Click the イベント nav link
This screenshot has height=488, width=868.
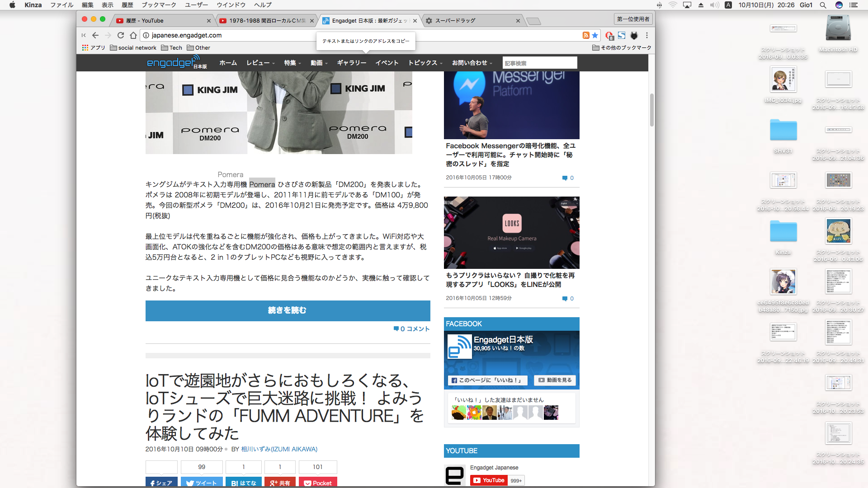click(387, 63)
